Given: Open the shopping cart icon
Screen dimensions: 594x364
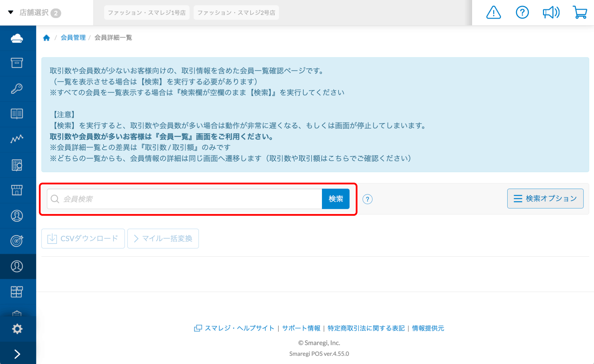Looking at the screenshot, I should 580,13.
